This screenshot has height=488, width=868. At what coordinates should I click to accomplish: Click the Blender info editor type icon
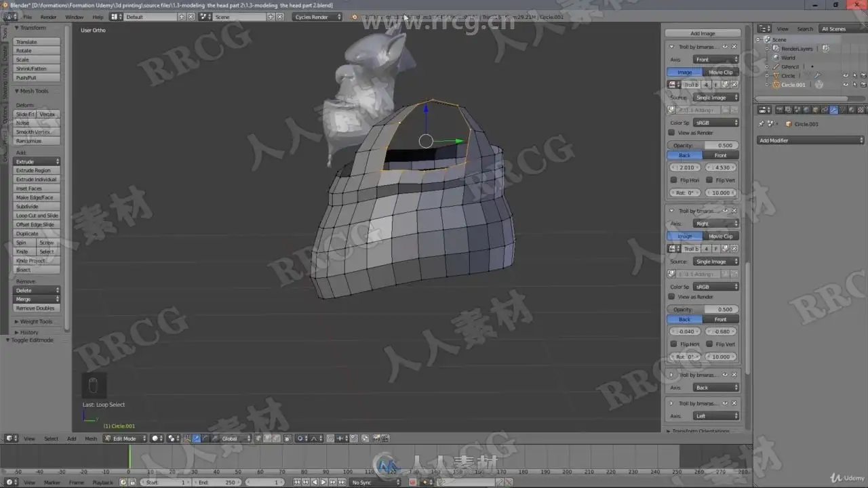tap(12, 16)
